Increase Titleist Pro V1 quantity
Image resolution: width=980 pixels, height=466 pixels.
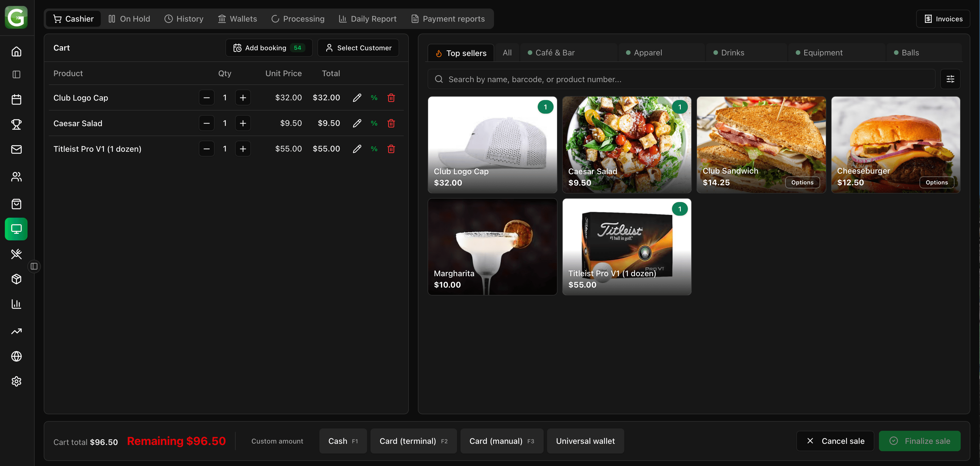243,149
